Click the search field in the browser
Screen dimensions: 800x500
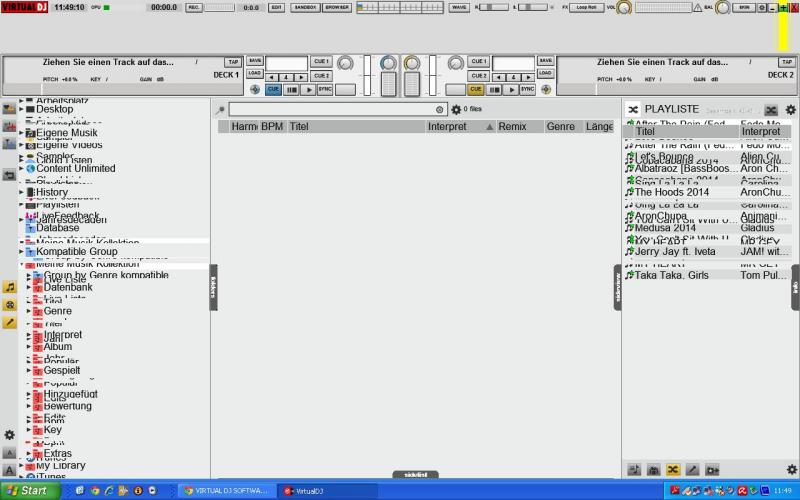pos(332,110)
